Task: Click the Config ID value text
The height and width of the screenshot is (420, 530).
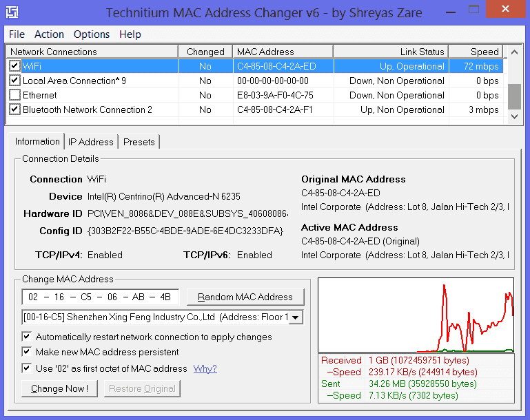Action: [x=185, y=231]
